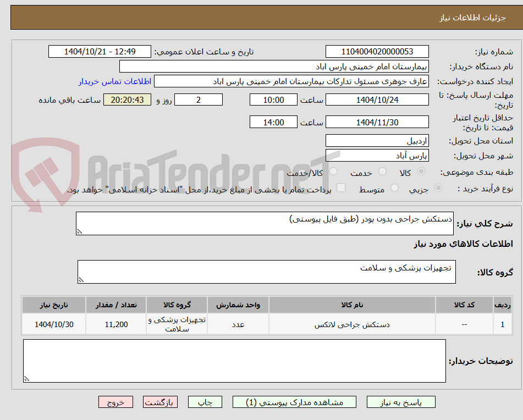Grab resize handle of شرح کلی نیاز box
This screenshot has width=523, height=420.
tap(79, 231)
